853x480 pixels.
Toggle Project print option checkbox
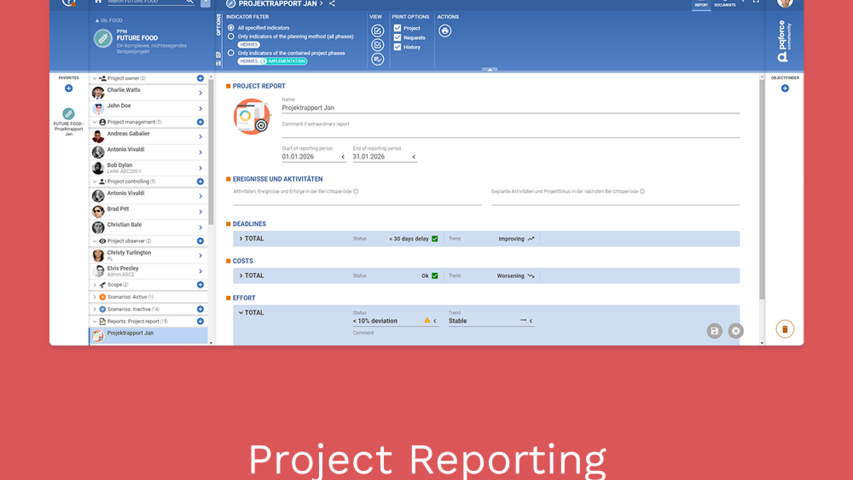click(398, 28)
